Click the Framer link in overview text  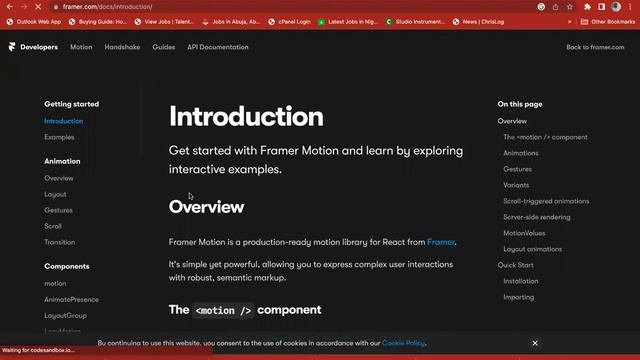[x=441, y=242]
